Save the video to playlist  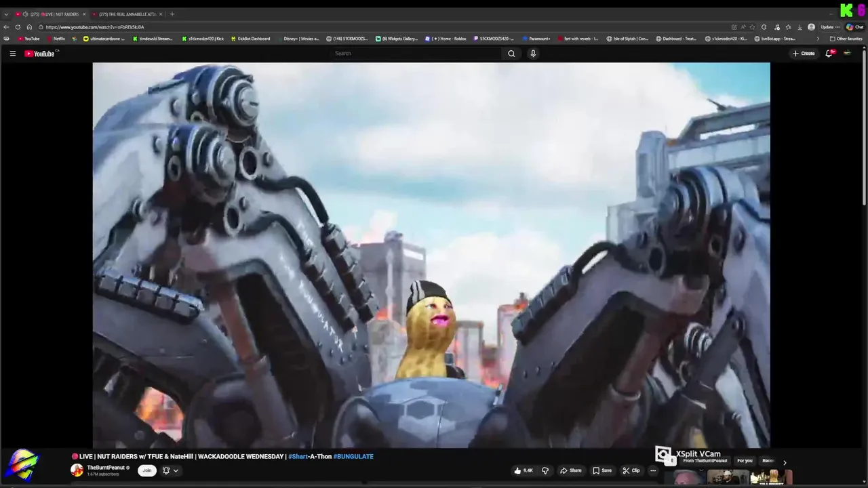[x=602, y=470]
